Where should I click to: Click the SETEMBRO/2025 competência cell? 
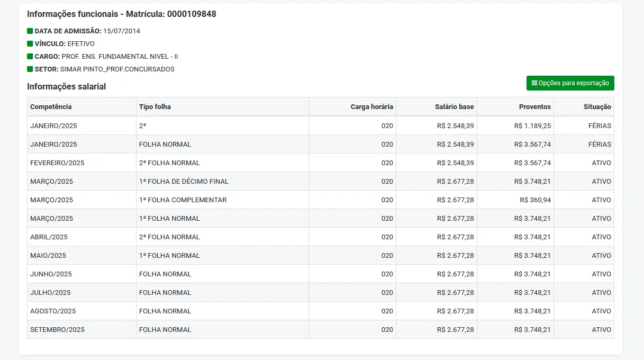57,330
